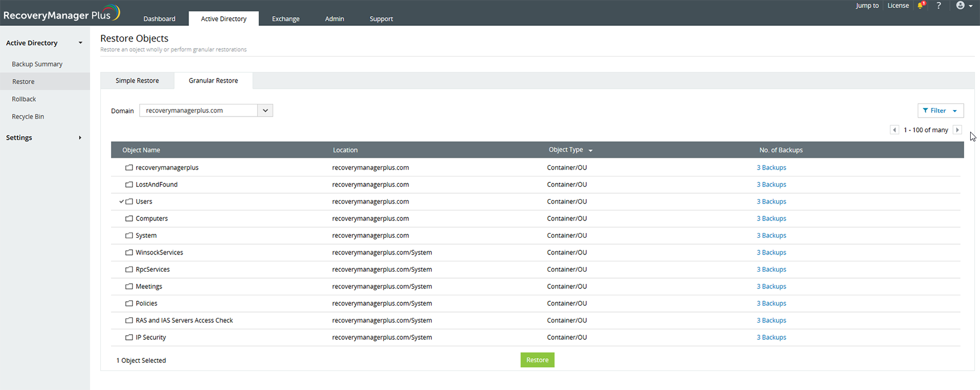
Task: Click the WinsockServices object name
Action: 159,253
